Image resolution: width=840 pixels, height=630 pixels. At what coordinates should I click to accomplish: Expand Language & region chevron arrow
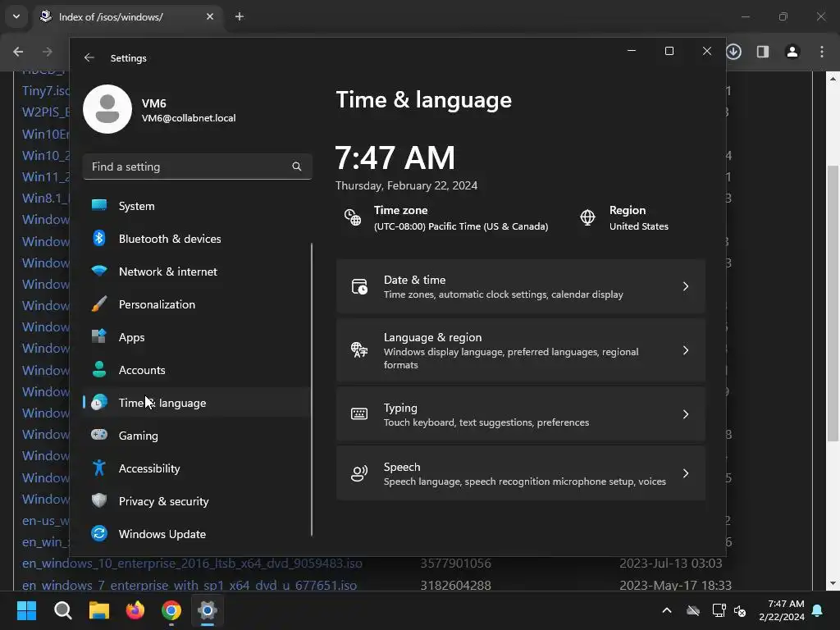686,350
